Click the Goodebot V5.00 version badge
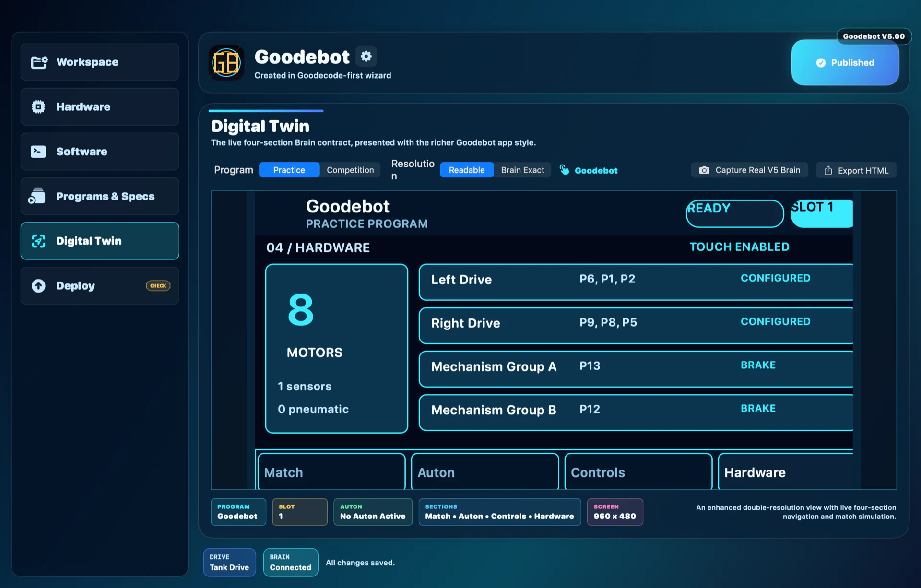Screen dimensions: 921x588 tap(874, 36)
